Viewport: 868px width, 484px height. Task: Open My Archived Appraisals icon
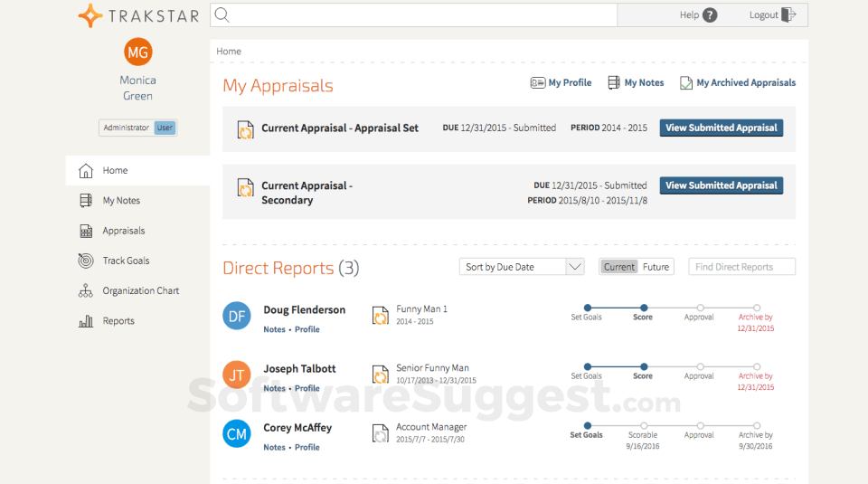click(686, 83)
